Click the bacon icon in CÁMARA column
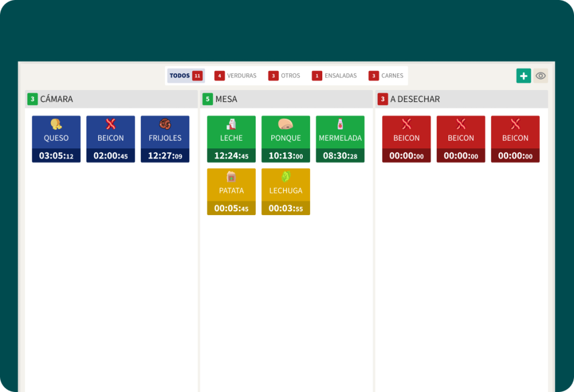 pos(110,124)
